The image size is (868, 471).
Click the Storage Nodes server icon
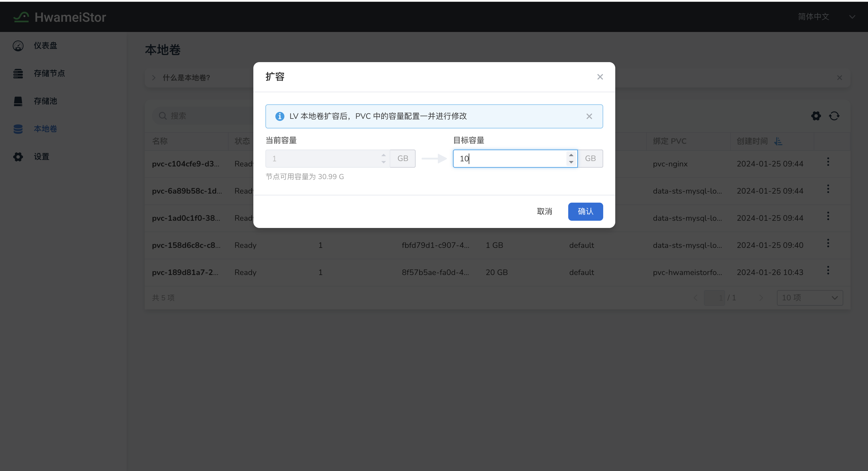tap(18, 74)
